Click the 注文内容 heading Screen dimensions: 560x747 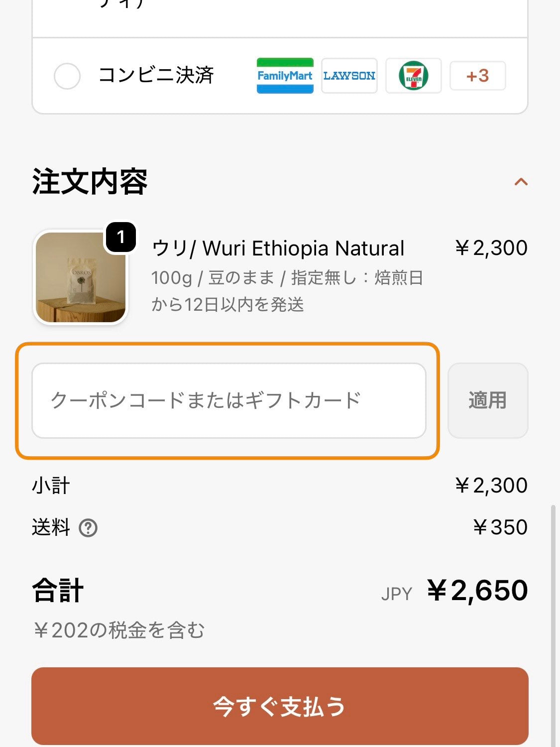coord(90,182)
